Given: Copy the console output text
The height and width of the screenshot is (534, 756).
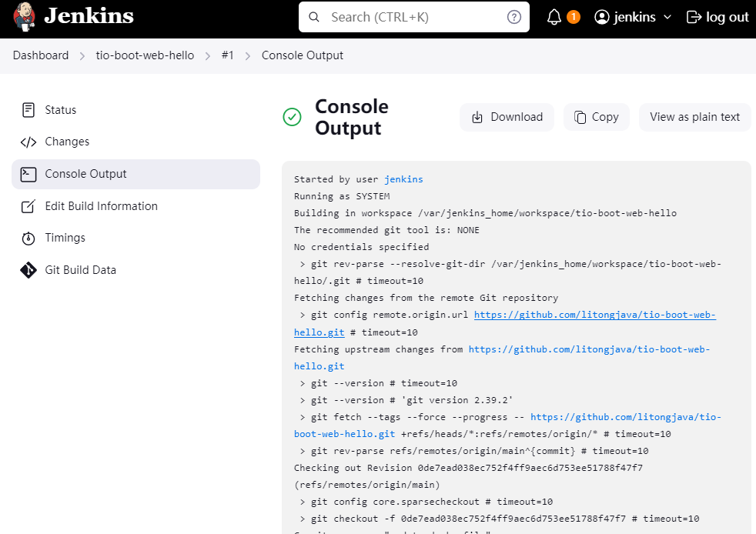Looking at the screenshot, I should (596, 117).
